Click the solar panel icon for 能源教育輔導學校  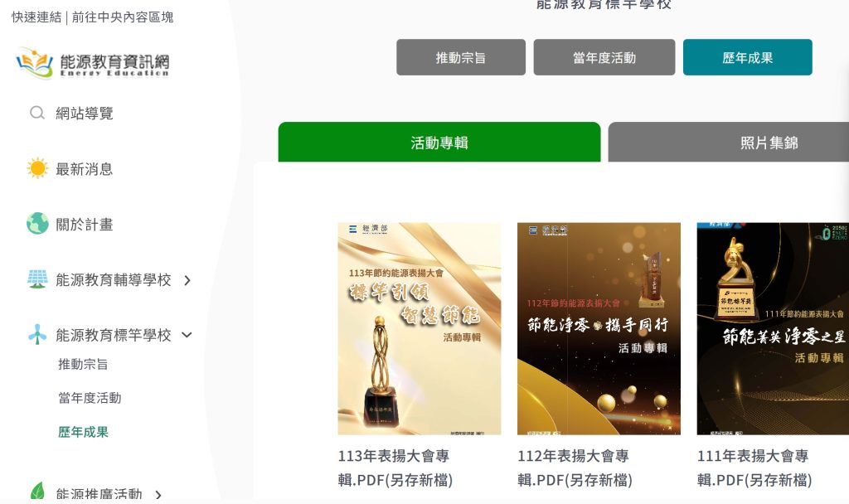[x=37, y=279]
